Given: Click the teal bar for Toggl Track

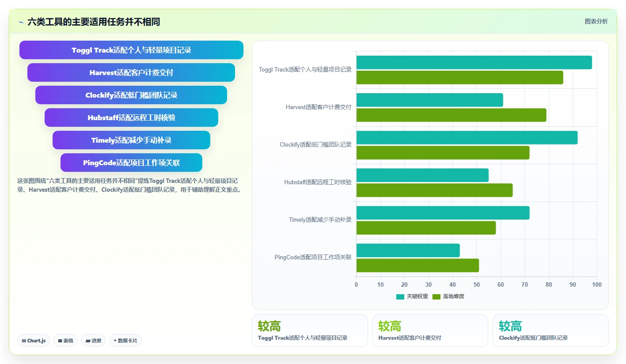Looking at the screenshot, I should point(474,62).
